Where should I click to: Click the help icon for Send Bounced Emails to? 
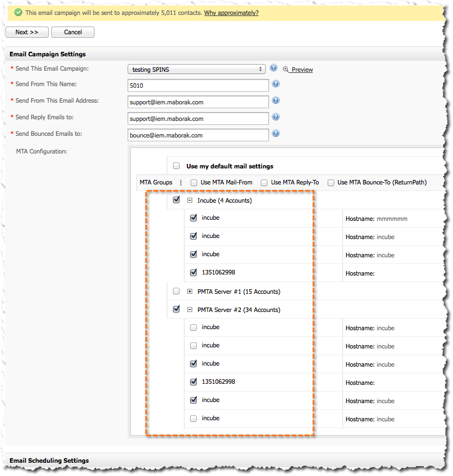coord(275,133)
